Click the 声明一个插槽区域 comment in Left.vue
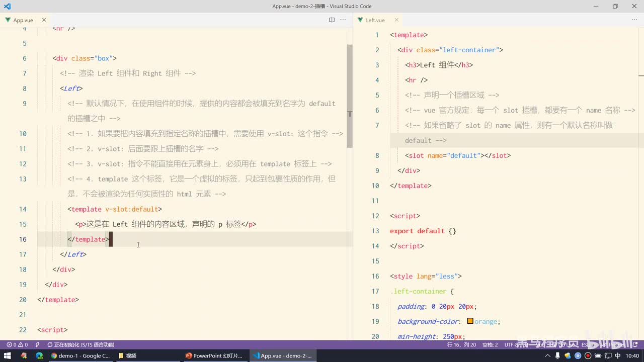644x362 pixels. pos(452,95)
